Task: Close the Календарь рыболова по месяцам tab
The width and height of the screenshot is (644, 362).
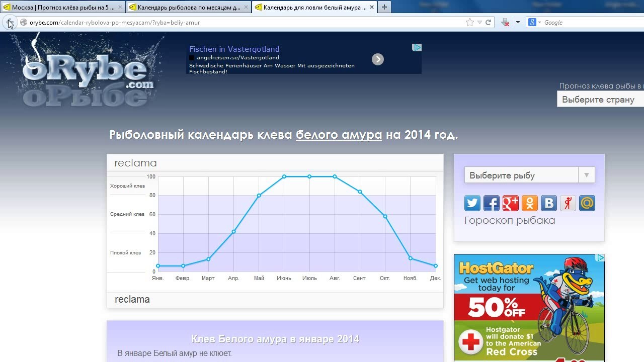Action: point(246,8)
